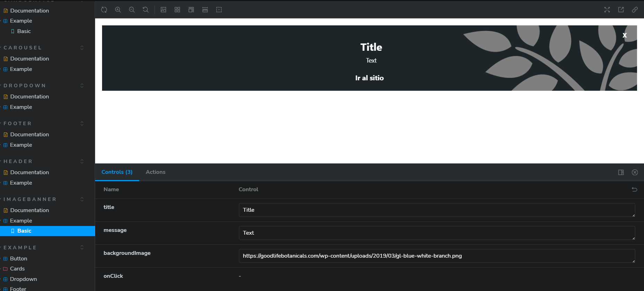The width and height of the screenshot is (644, 291).
Task: Hide the addons panel
Action: coord(635,172)
